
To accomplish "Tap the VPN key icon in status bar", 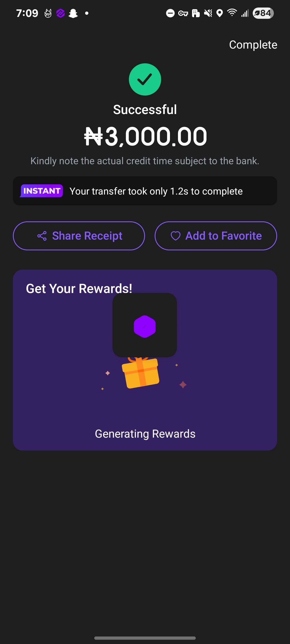I will point(183,13).
